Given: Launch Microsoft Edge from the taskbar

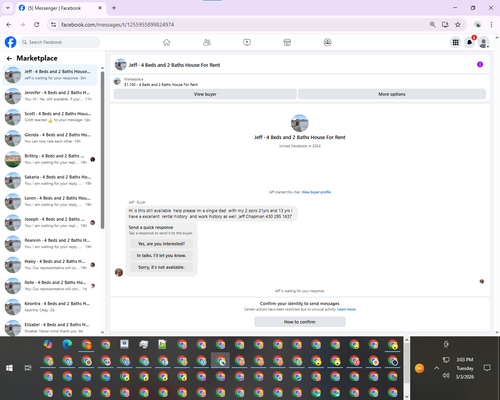Looking at the screenshot, I should coord(67,344).
